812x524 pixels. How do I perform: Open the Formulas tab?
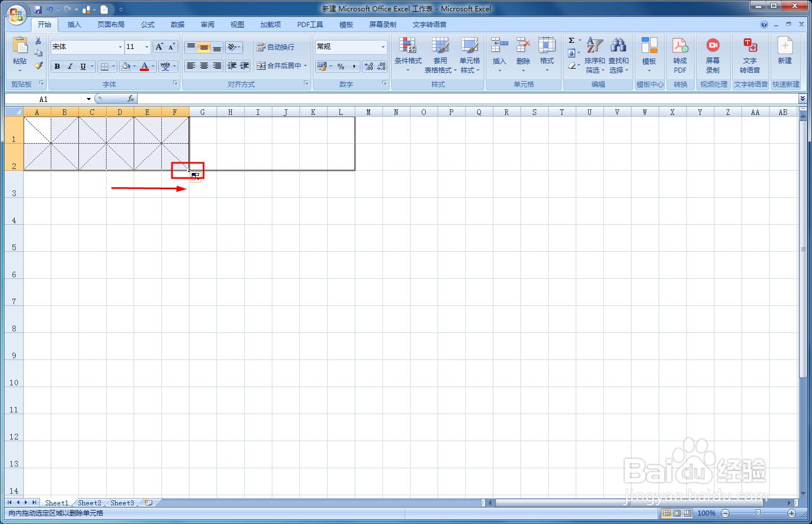pyautogui.click(x=148, y=25)
